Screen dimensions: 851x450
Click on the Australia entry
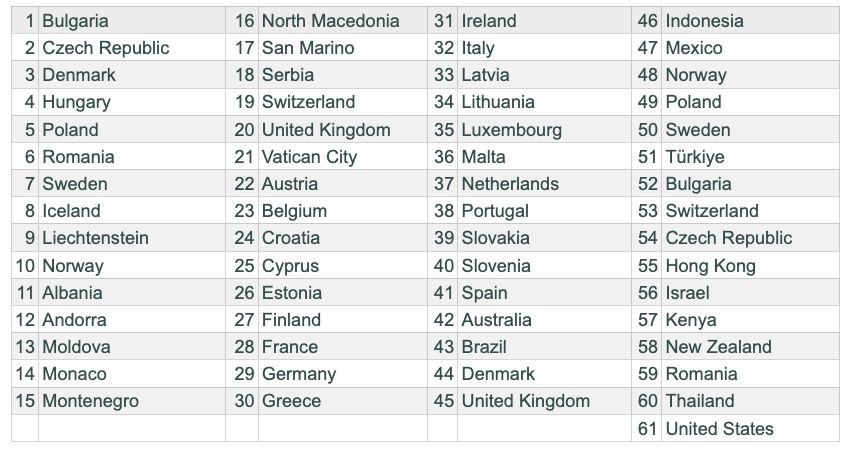click(x=497, y=320)
